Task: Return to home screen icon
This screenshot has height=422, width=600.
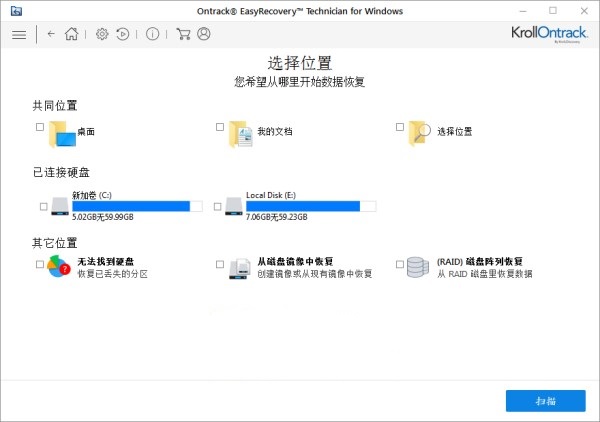Action: [72, 34]
